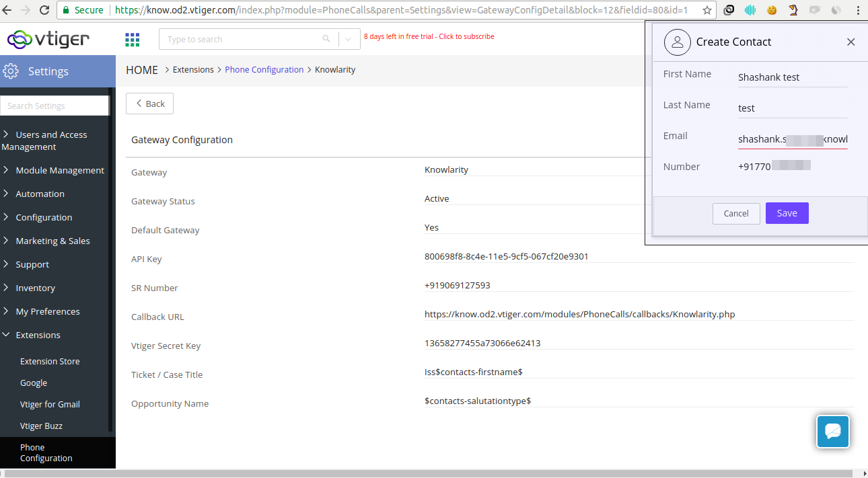The width and height of the screenshot is (868, 478).
Task: Click Extensions in the breadcrumb
Action: pos(193,70)
